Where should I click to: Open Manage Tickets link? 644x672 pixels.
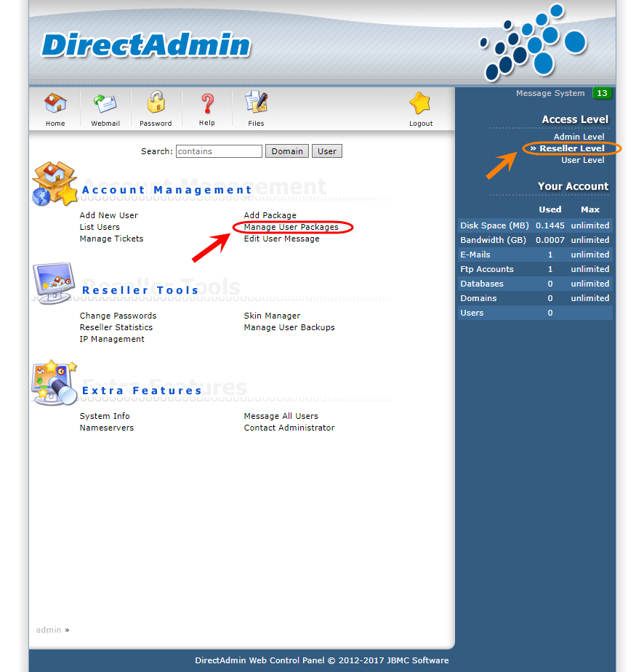(111, 239)
